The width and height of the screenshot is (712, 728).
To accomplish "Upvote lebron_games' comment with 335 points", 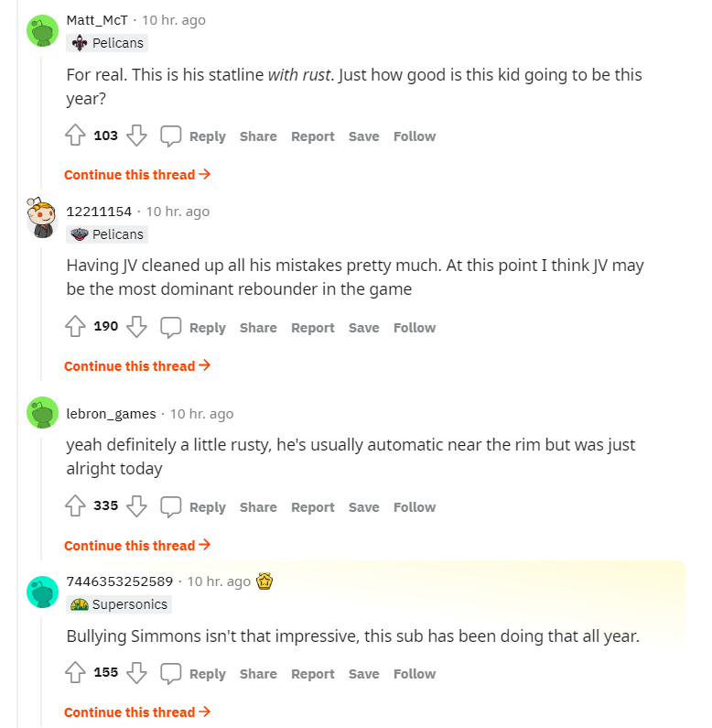I will tap(75, 507).
